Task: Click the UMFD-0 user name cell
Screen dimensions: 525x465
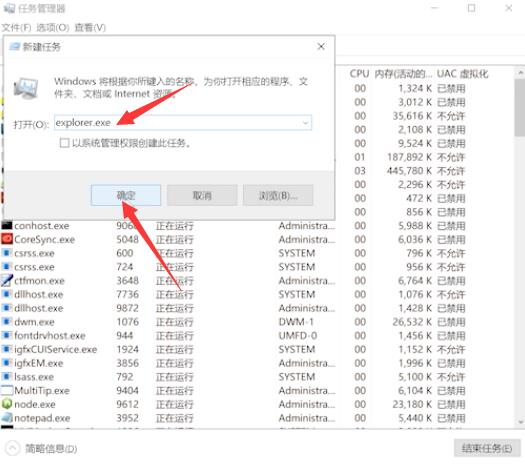Action: coord(298,335)
